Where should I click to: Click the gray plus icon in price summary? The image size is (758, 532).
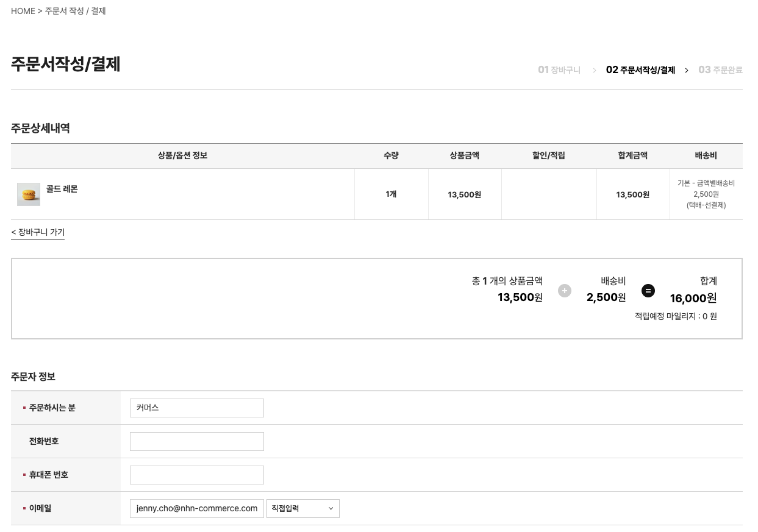pos(565,291)
